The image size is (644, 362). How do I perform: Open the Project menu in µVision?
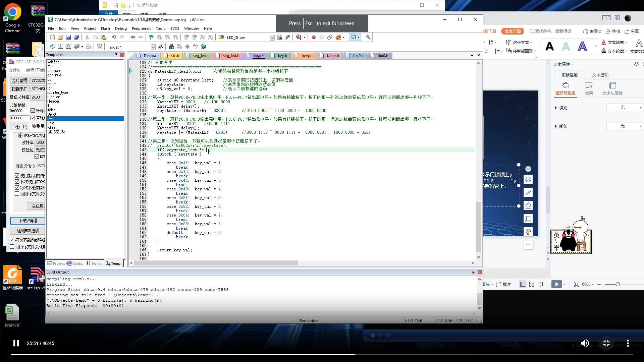pos(90,28)
